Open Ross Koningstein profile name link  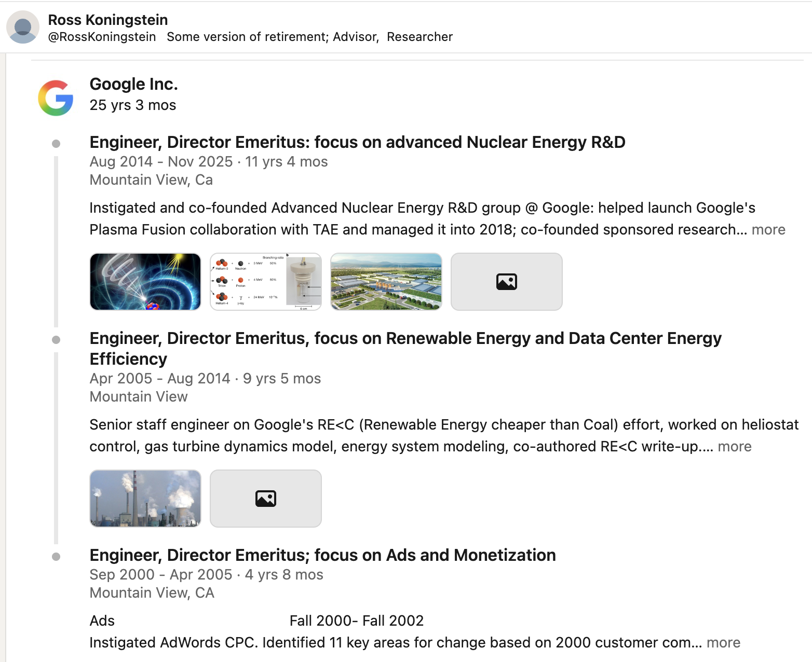[108, 20]
